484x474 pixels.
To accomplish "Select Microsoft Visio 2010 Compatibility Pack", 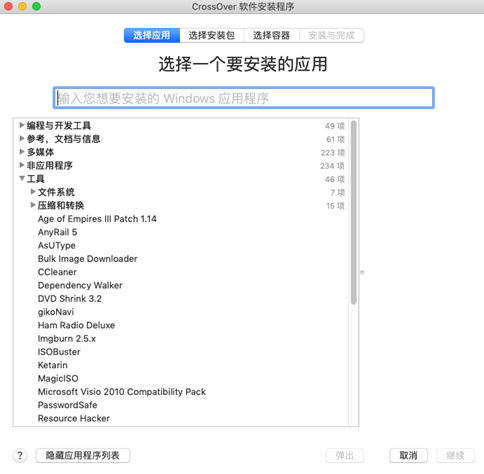I will click(122, 392).
